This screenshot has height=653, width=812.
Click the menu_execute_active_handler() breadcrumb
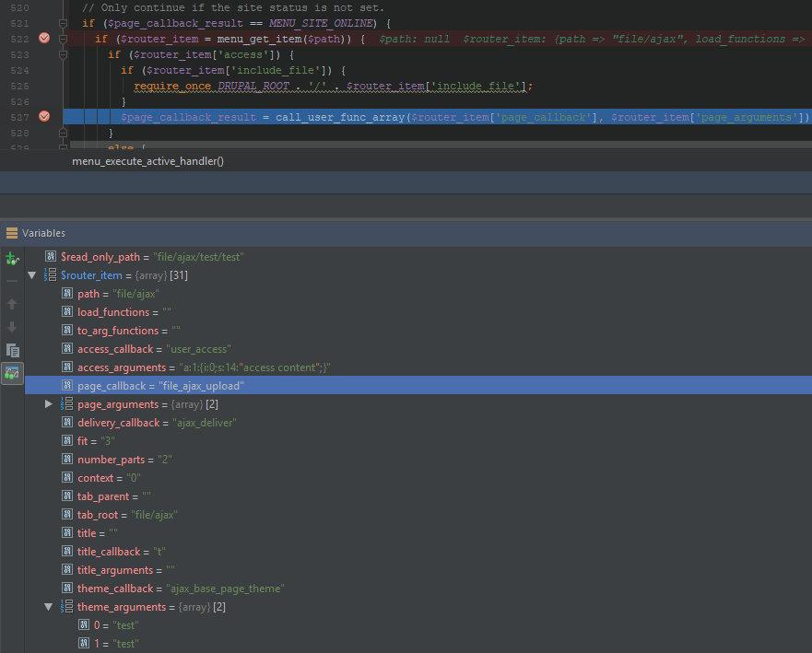point(147,161)
